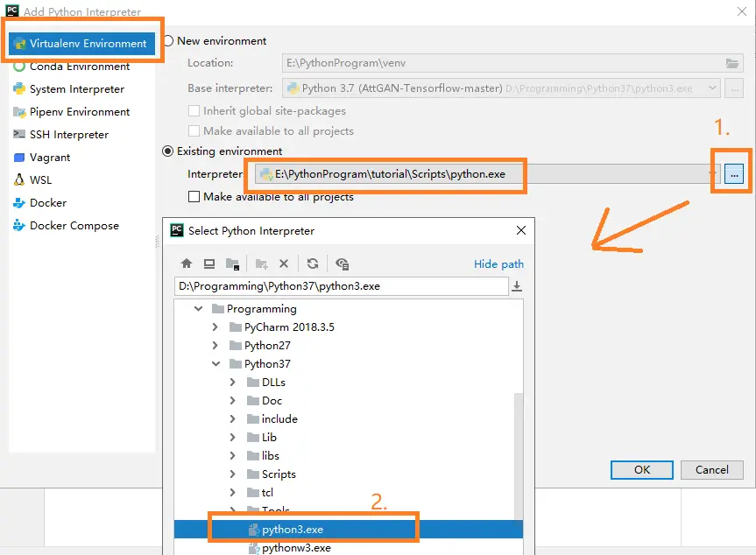Expand the DLLs folder

[x=233, y=382]
